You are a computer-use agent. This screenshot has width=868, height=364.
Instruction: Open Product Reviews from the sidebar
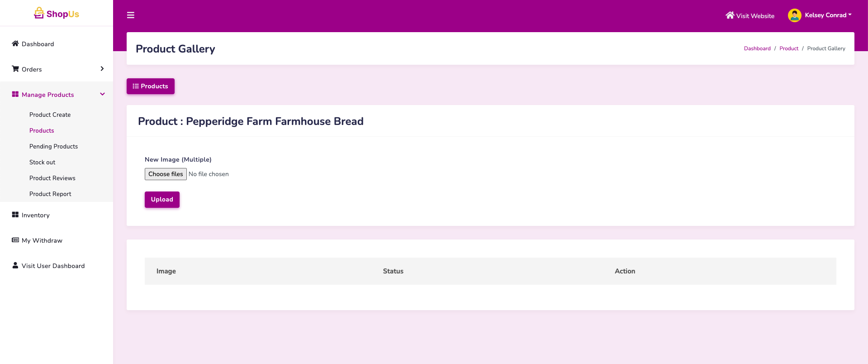52,178
